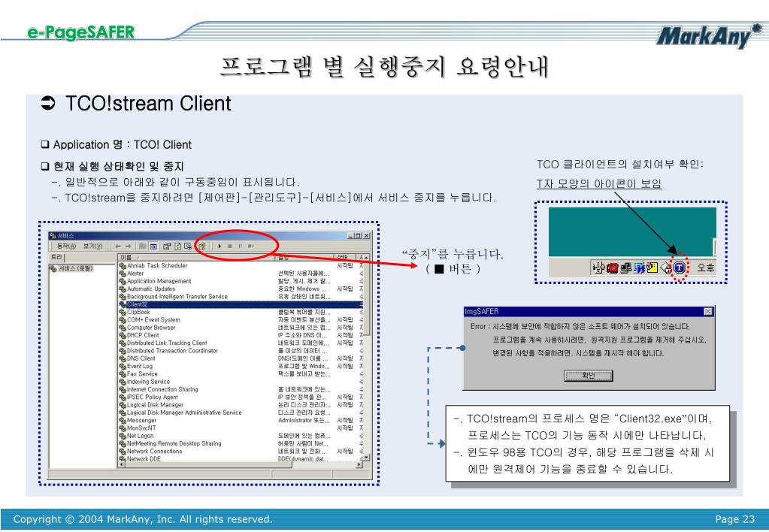Click the network computers tray icon
The image size is (769, 532).
click(x=625, y=268)
